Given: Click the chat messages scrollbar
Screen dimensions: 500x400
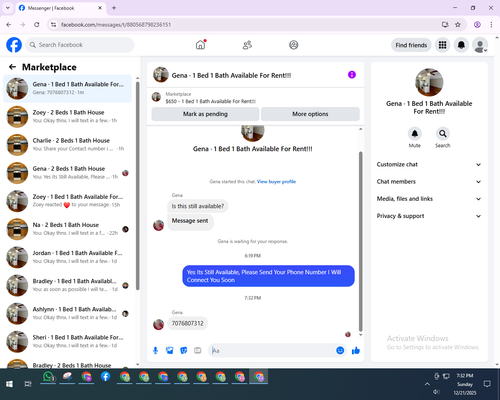Looking at the screenshot, I should tap(360, 241).
